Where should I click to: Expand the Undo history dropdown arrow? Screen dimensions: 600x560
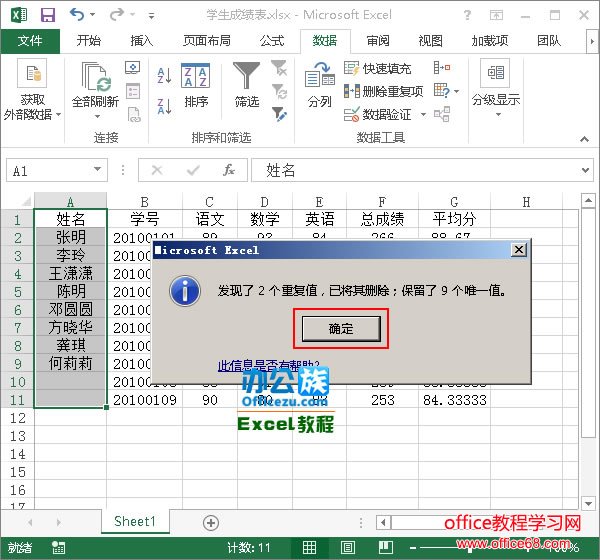tap(93, 15)
